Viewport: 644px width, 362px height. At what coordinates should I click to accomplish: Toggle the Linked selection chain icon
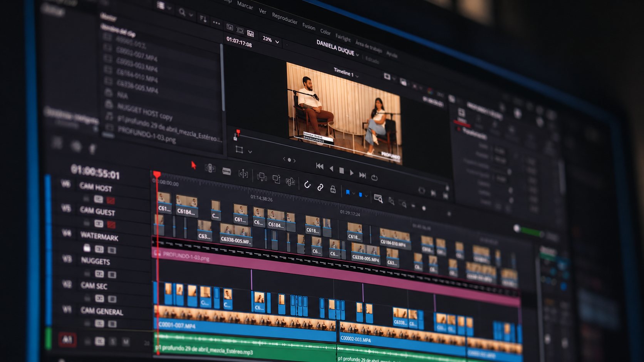click(x=320, y=187)
